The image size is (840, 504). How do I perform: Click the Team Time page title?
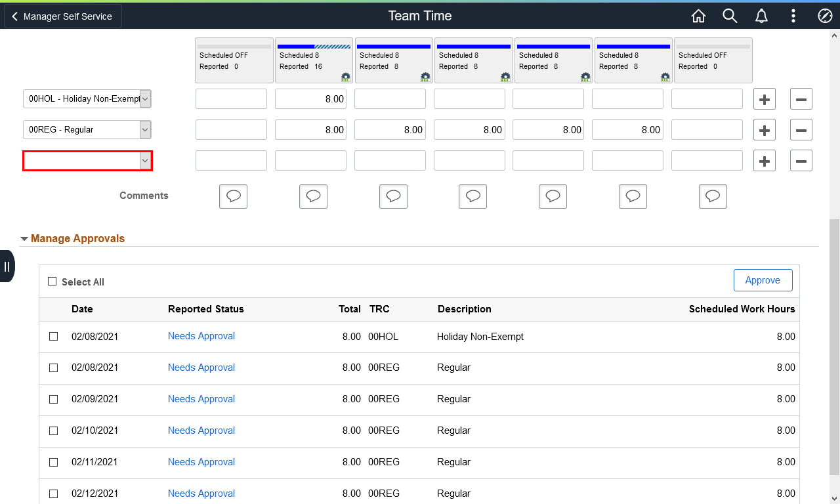click(x=420, y=16)
